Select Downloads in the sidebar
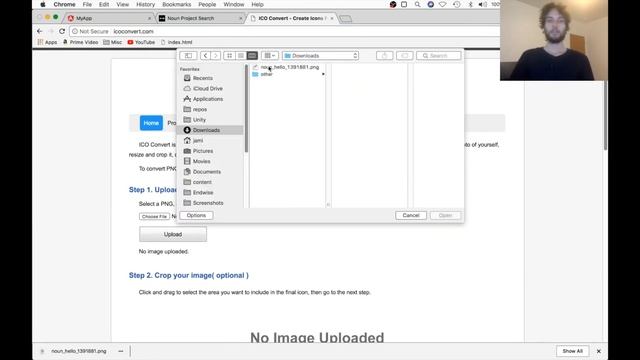Screen dimensions: 640x360 point(211,130)
